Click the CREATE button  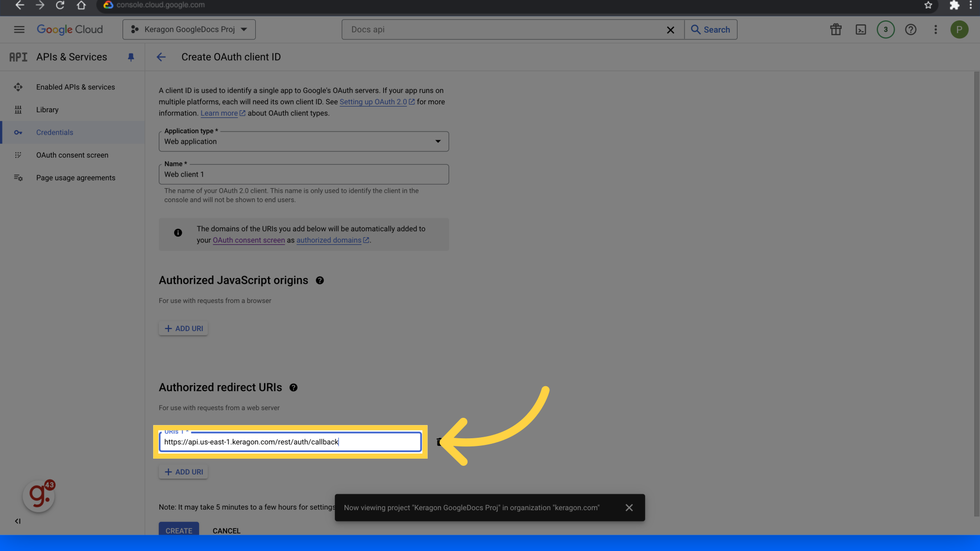179,529
